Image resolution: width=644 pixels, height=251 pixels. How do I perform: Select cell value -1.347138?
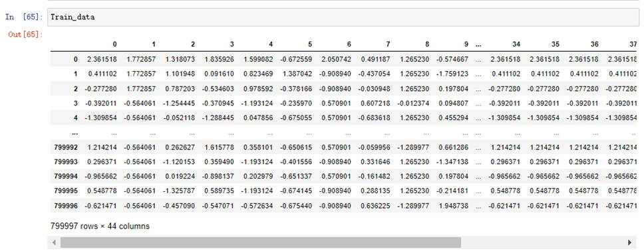tap(452, 163)
